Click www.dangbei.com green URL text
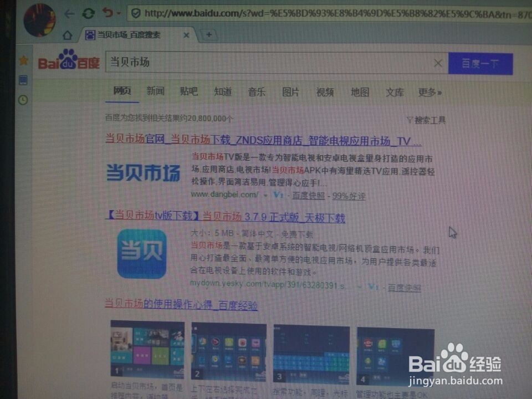 224,195
